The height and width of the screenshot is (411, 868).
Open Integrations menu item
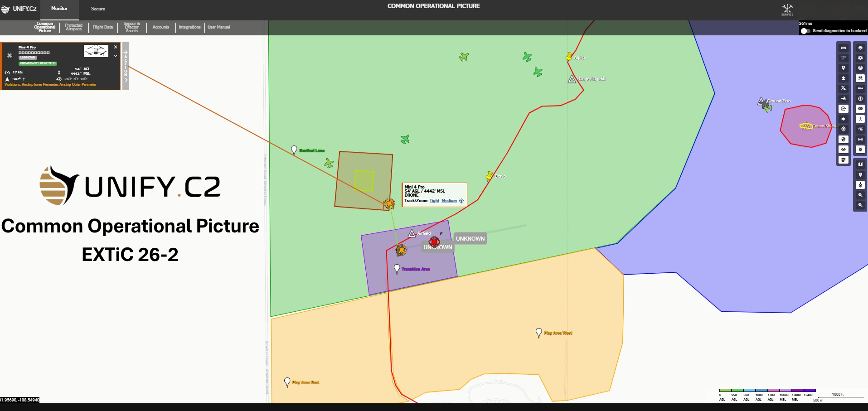click(x=189, y=27)
